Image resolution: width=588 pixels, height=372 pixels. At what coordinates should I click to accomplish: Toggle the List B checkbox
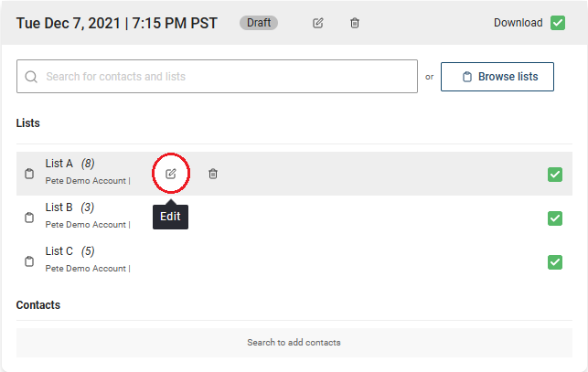pos(555,218)
